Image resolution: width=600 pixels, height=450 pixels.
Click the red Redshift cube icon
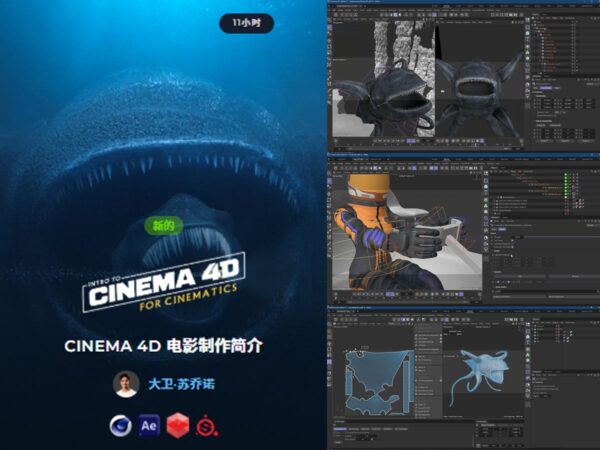click(x=178, y=425)
